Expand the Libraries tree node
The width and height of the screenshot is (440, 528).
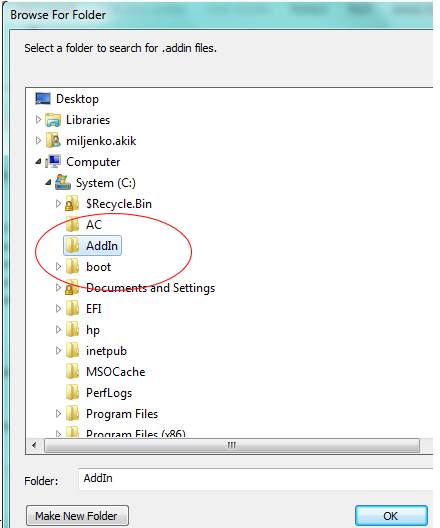[38, 120]
